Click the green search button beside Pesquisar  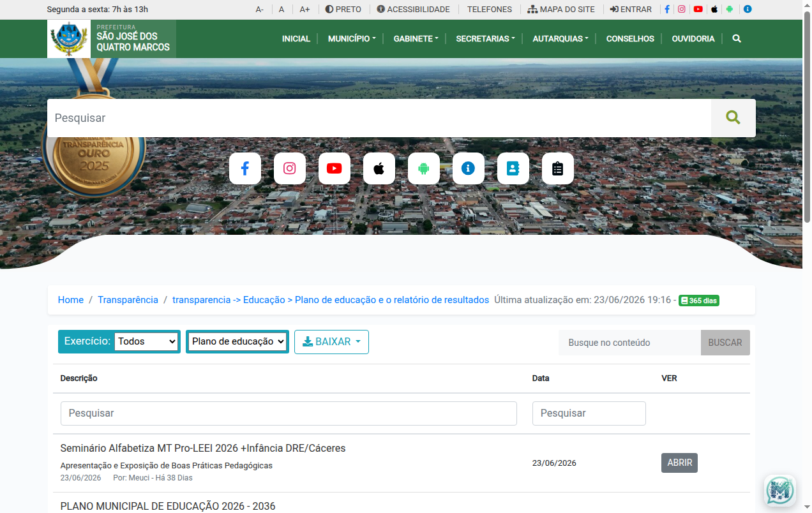(x=733, y=117)
